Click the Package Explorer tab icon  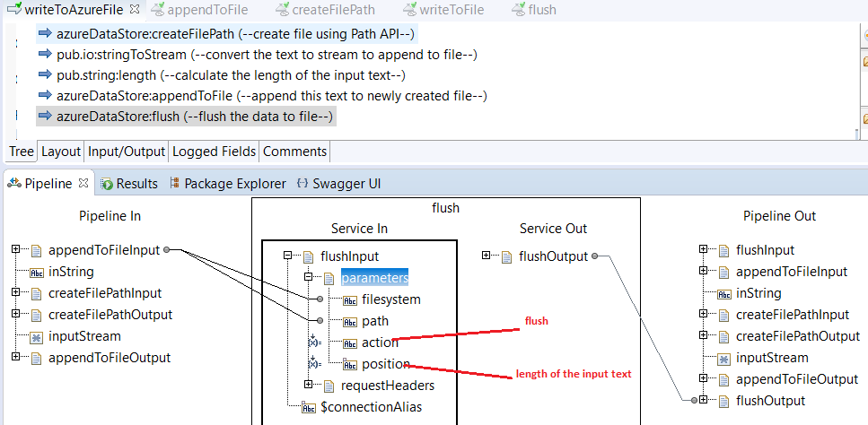coord(175,183)
